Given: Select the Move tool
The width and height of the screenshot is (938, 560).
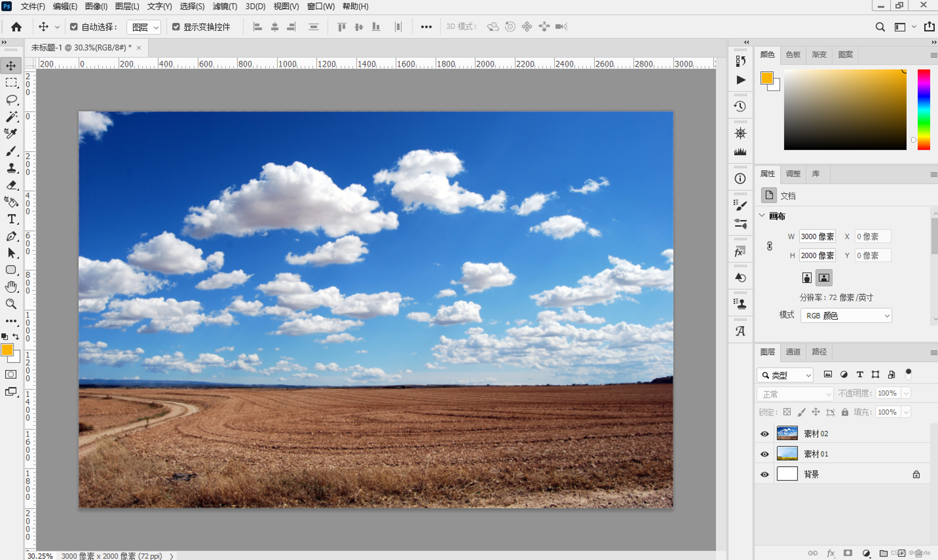Looking at the screenshot, I should 11,65.
